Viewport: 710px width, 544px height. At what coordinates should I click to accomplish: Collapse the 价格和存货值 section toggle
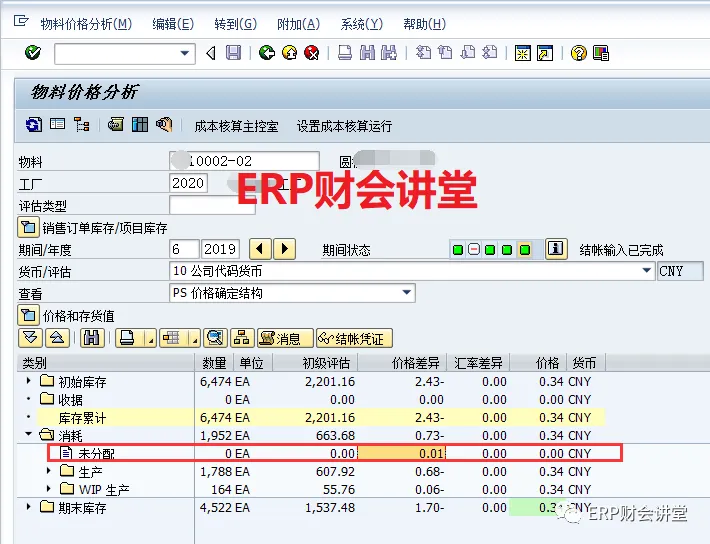28,315
